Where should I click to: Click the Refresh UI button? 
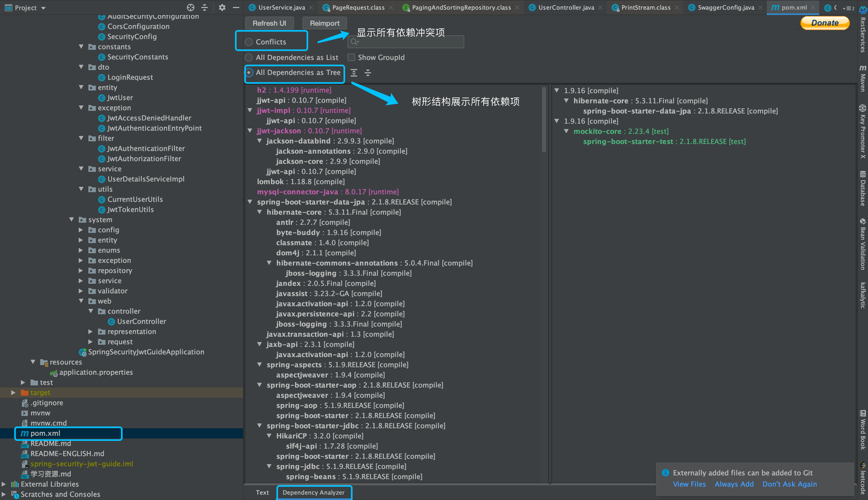[x=269, y=23]
